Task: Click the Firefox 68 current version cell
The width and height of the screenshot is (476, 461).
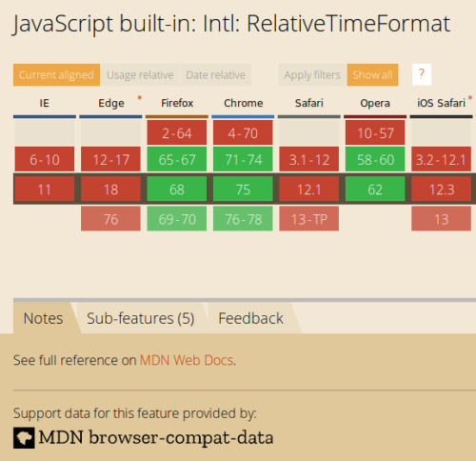Action: coord(177,190)
